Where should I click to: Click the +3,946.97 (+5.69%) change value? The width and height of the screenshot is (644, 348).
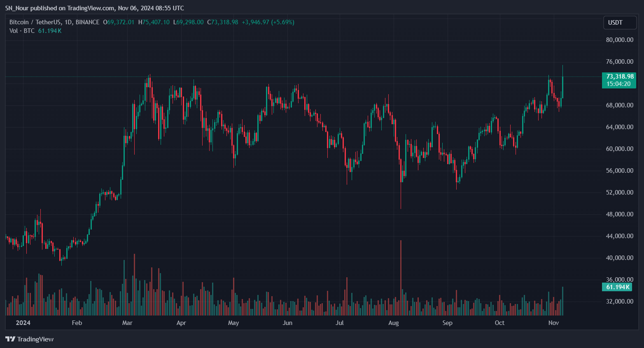(x=268, y=22)
